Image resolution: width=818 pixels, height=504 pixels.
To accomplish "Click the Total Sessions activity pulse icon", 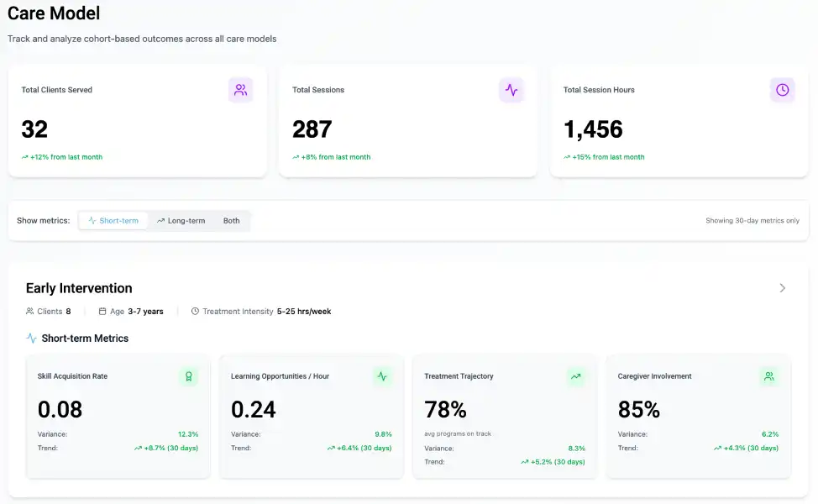I will click(x=511, y=90).
